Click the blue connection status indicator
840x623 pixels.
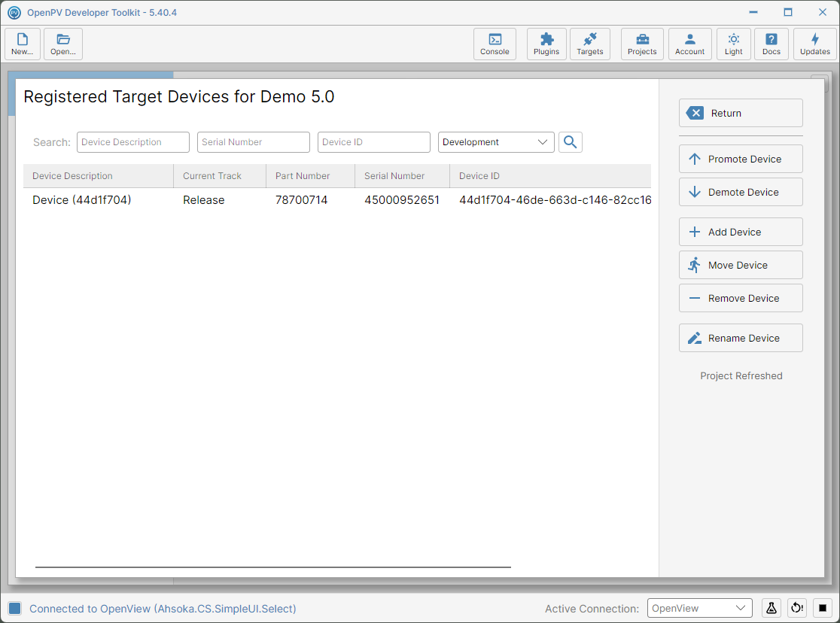pos(15,608)
